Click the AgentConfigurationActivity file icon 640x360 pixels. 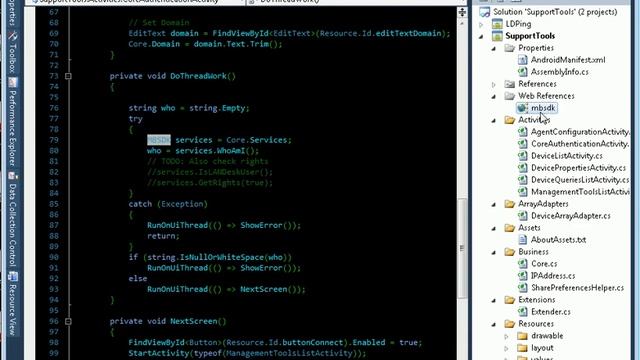[x=522, y=132]
